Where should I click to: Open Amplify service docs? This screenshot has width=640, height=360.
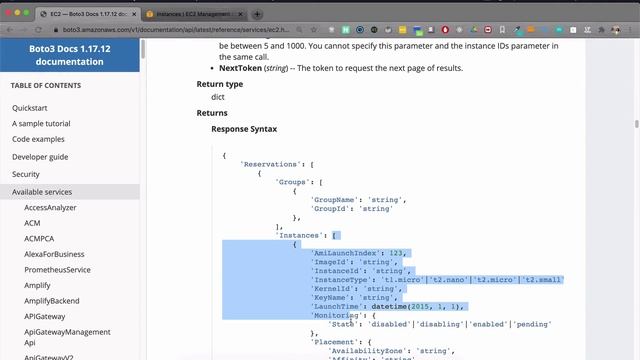[x=37, y=285]
